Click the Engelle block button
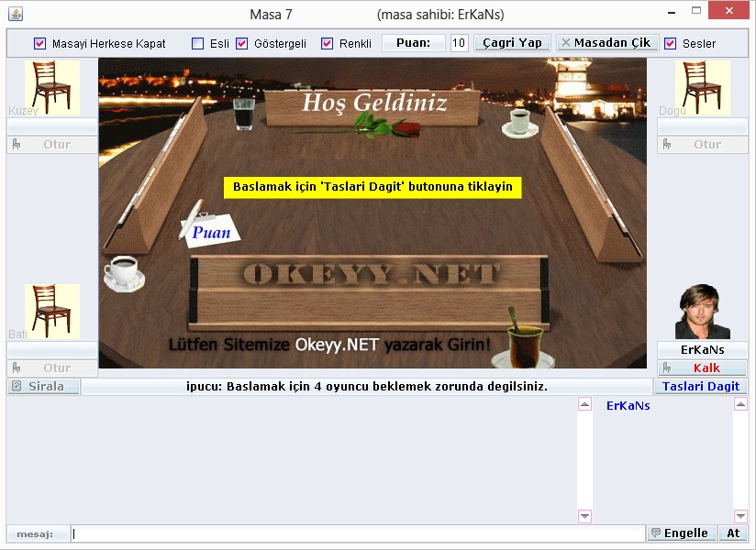Image resolution: width=756 pixels, height=550 pixels. [680, 533]
